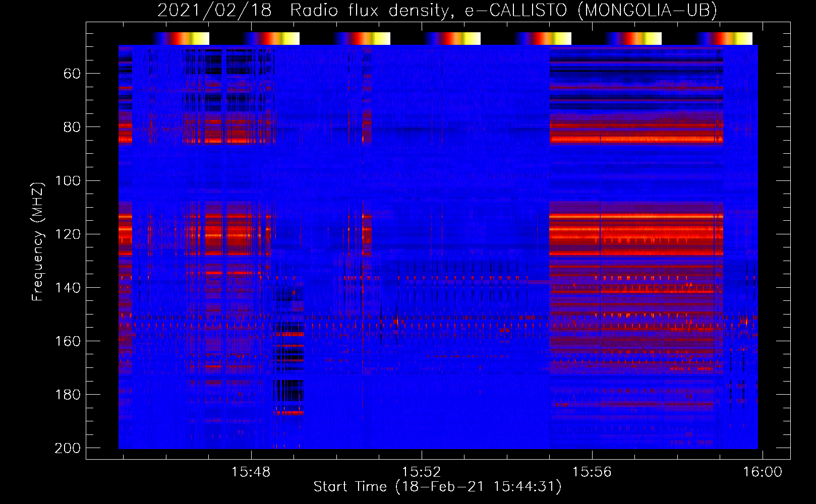Viewport: 816px width, 504px height.
Task: Click the plot title mentioning e-CALLISTO MONGOLIA-UB
Action: tap(437, 10)
